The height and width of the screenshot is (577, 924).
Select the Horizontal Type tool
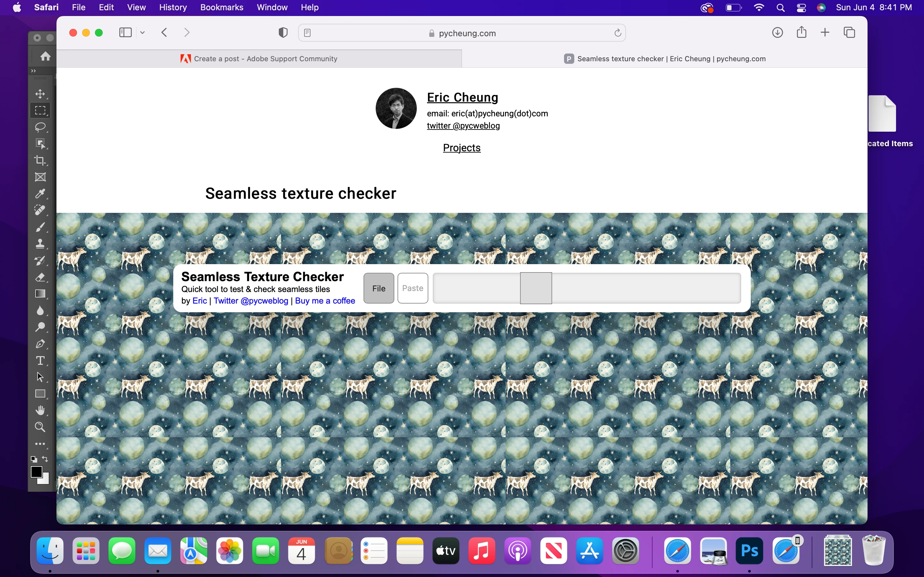pyautogui.click(x=40, y=360)
